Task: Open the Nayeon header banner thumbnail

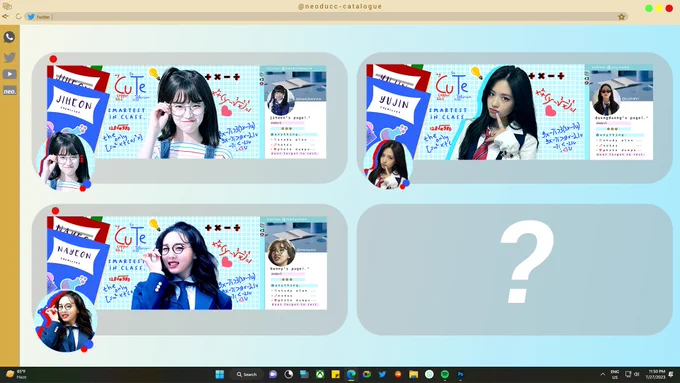Action: coord(153,263)
